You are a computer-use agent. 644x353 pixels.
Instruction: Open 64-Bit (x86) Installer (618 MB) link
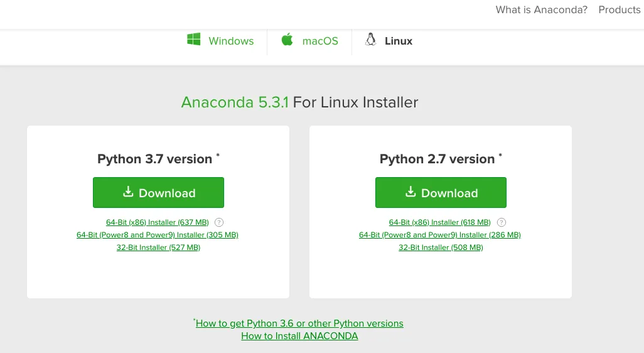(x=439, y=222)
